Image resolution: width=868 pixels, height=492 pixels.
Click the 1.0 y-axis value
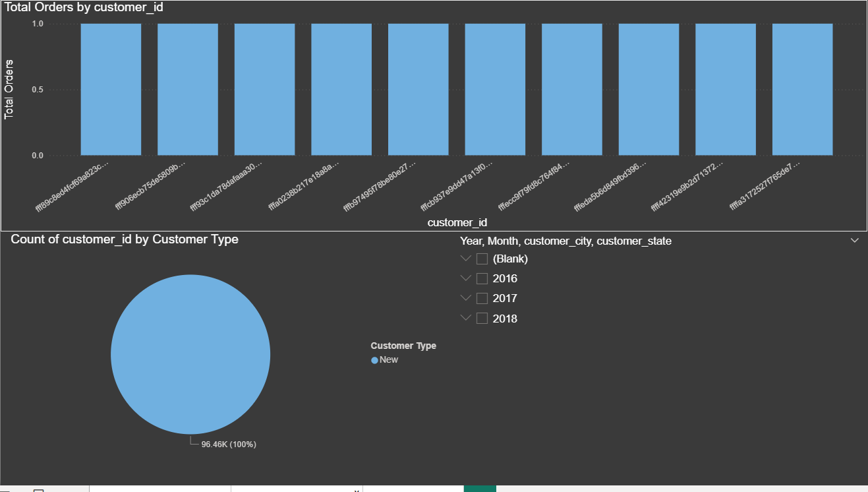tap(38, 24)
